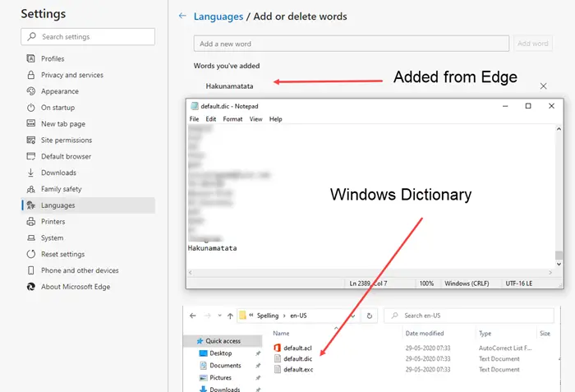Click the Search en-US box

tap(469, 316)
